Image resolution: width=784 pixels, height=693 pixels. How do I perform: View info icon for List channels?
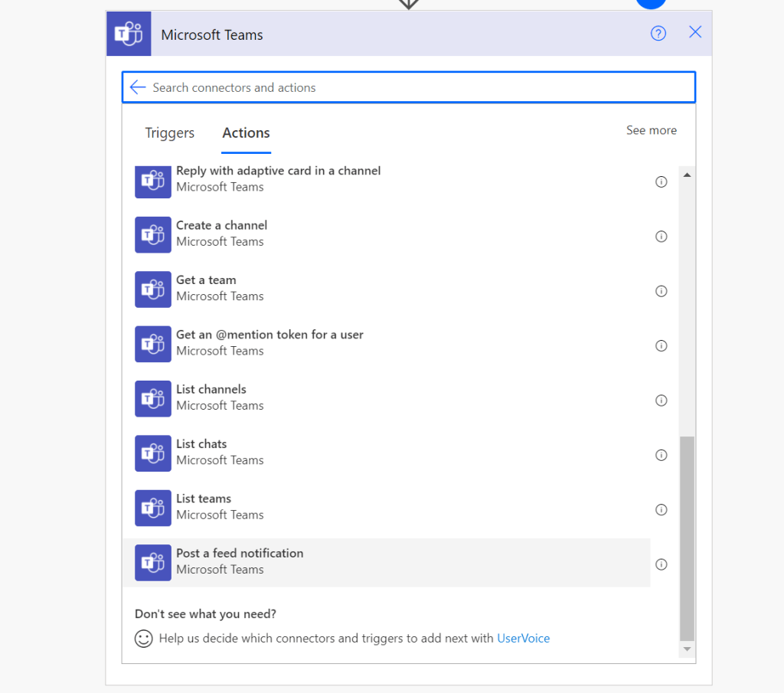tap(661, 400)
